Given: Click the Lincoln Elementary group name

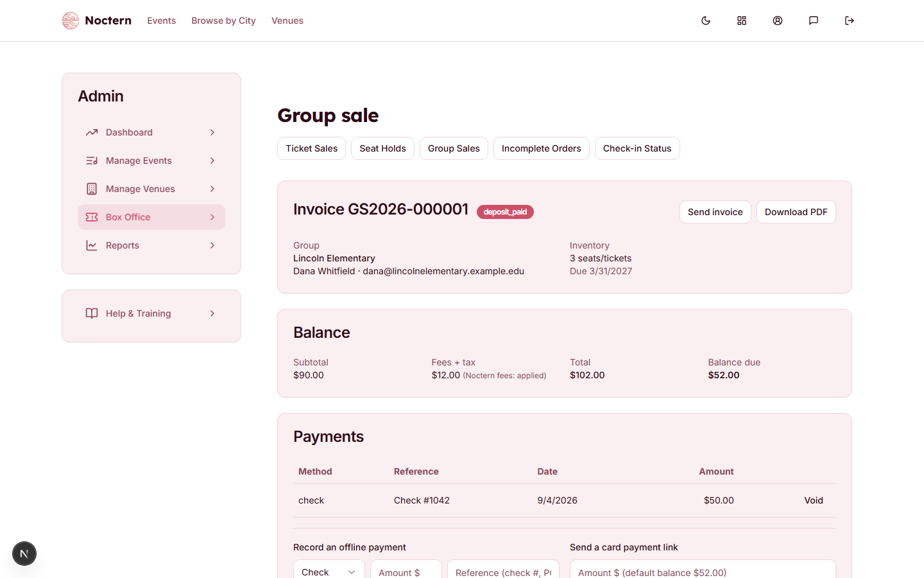Looking at the screenshot, I should point(334,258).
